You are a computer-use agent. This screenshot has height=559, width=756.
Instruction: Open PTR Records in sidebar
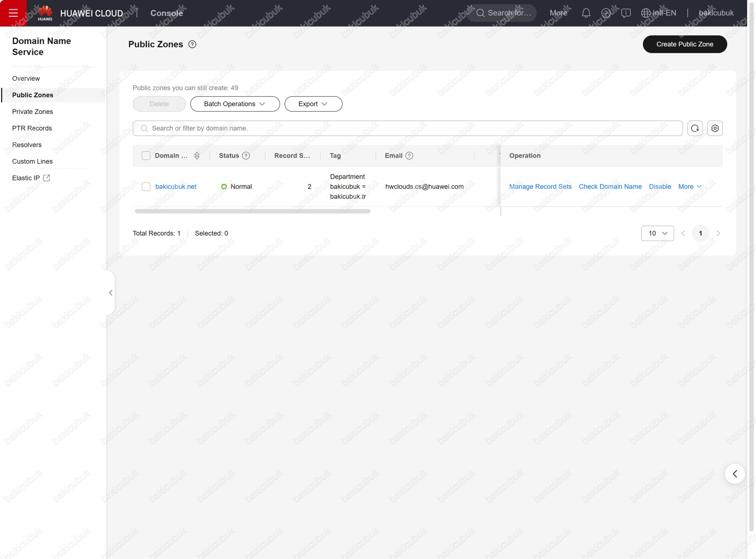pos(32,128)
